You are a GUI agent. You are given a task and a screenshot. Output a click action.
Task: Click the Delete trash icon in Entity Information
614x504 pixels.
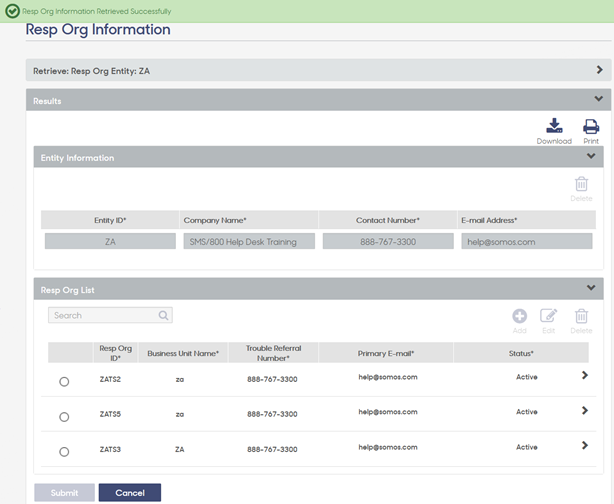coord(581,184)
